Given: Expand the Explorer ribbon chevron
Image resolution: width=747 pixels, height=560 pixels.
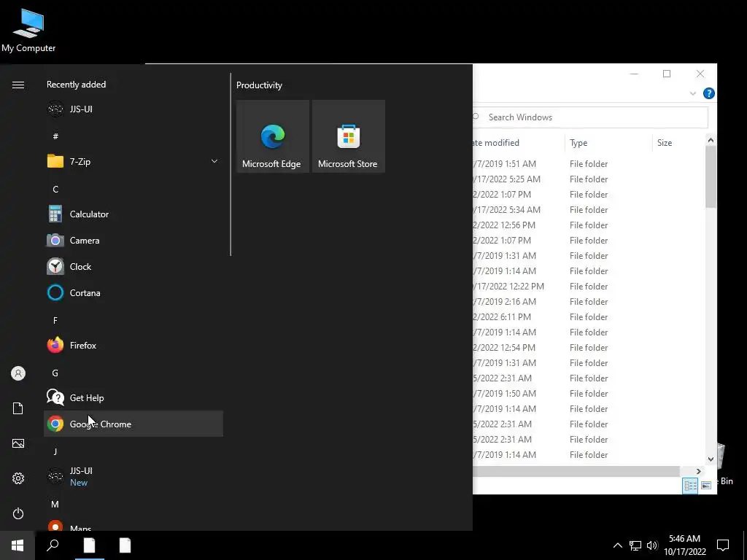Looking at the screenshot, I should 693,93.
